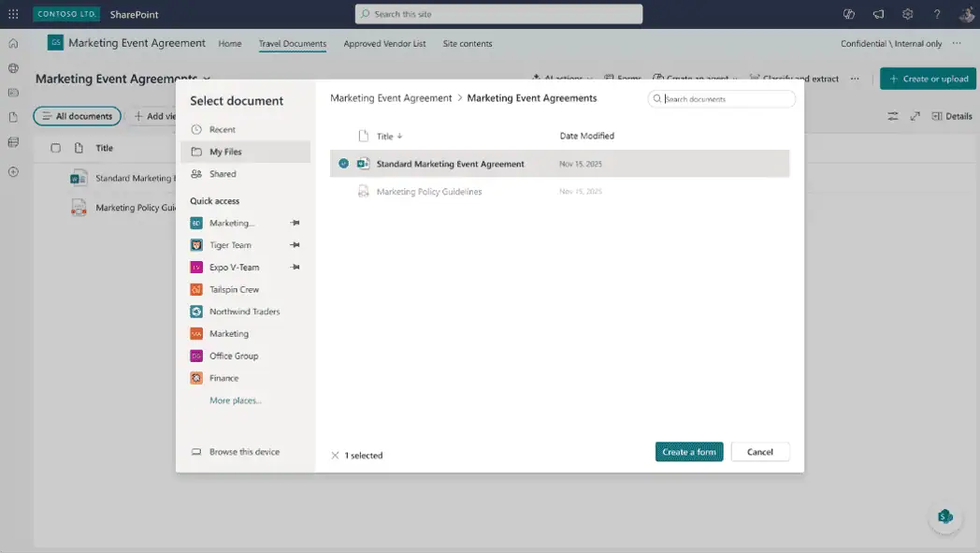Click the filter options icon left of the expand arrows

point(892,116)
